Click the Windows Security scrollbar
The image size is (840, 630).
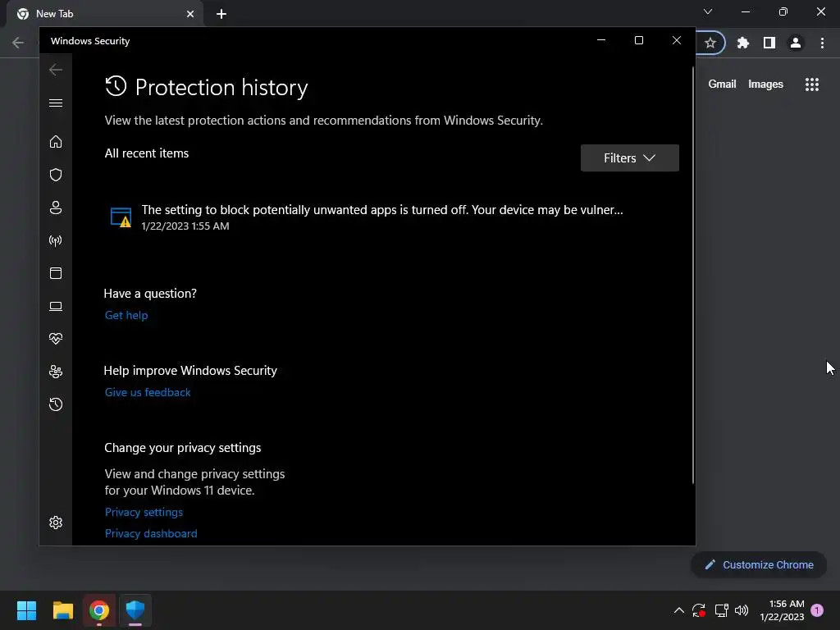click(x=693, y=275)
